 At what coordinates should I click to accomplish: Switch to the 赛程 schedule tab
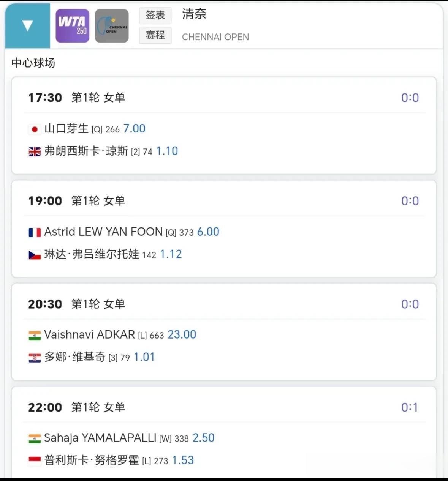[x=155, y=35]
